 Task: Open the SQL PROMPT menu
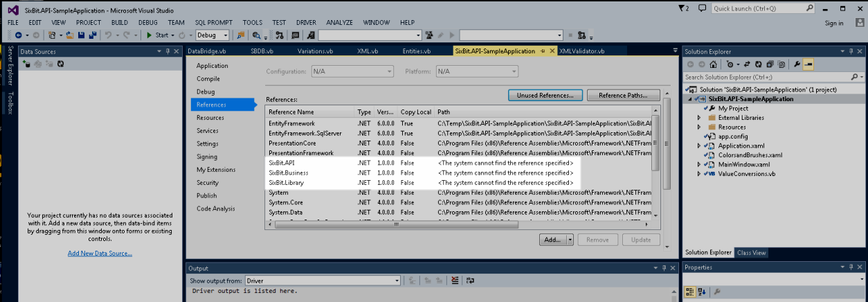(213, 22)
